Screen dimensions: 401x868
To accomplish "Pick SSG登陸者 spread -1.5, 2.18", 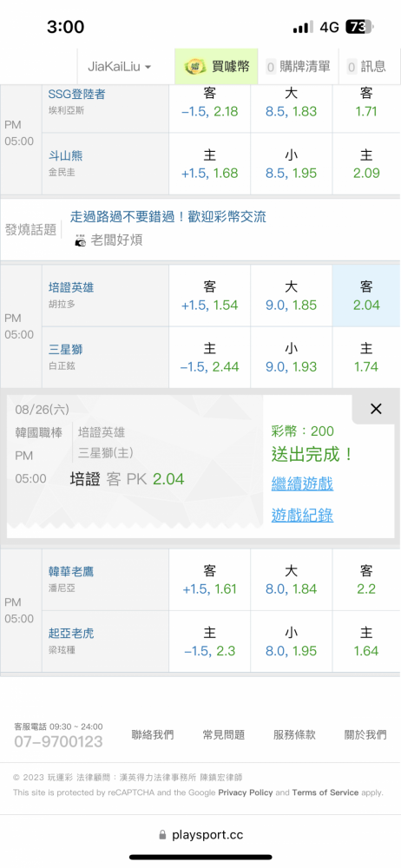I will point(210,102).
